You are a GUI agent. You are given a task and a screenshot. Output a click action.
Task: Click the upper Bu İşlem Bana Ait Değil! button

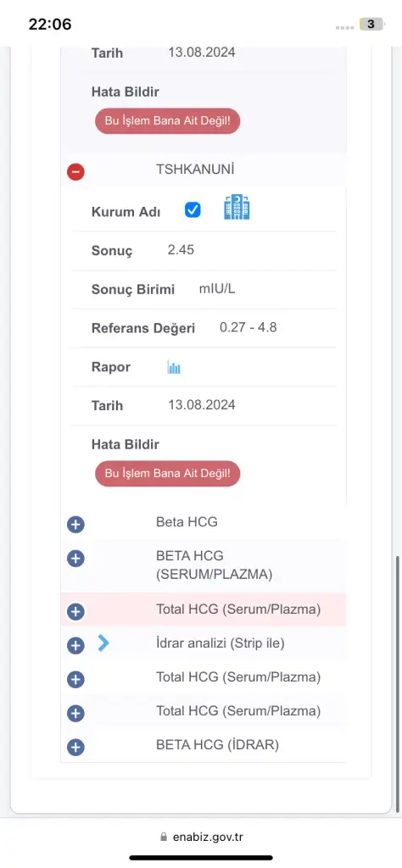(168, 120)
